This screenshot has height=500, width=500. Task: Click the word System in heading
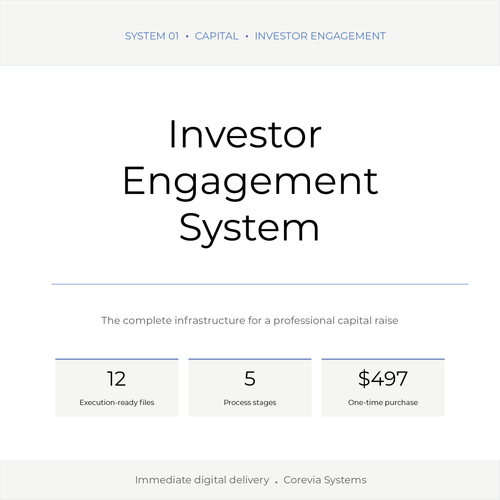pos(249,230)
